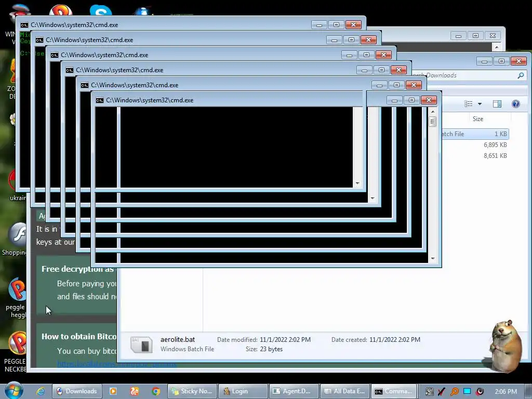532x399 pixels.
Task: Select the file row sized 6,895 KB
Action: [475, 145]
